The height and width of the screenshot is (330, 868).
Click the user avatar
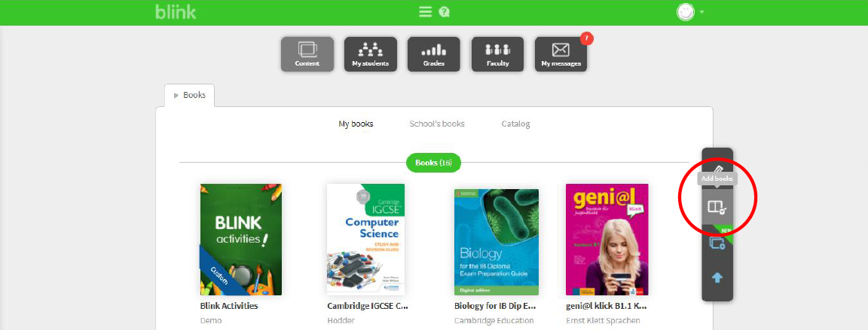pos(685,12)
